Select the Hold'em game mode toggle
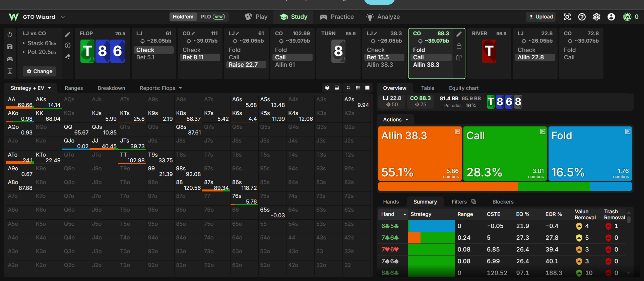Viewport: 644px width, 281px height. click(183, 17)
